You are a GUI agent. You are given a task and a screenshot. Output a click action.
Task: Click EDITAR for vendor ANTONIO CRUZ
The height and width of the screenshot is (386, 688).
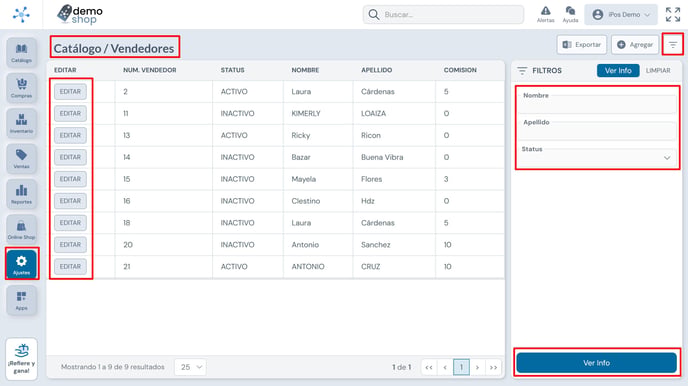70,267
